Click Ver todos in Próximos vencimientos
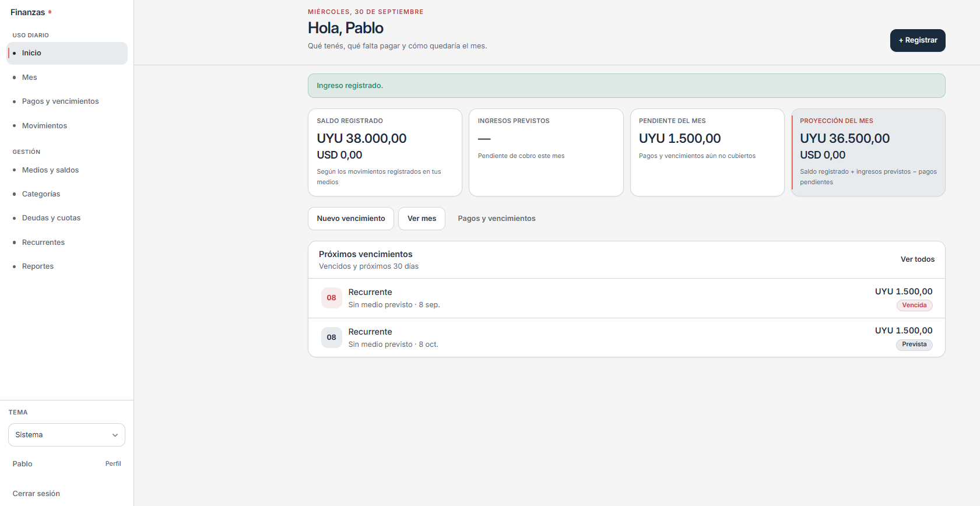980x506 pixels. 918,259
